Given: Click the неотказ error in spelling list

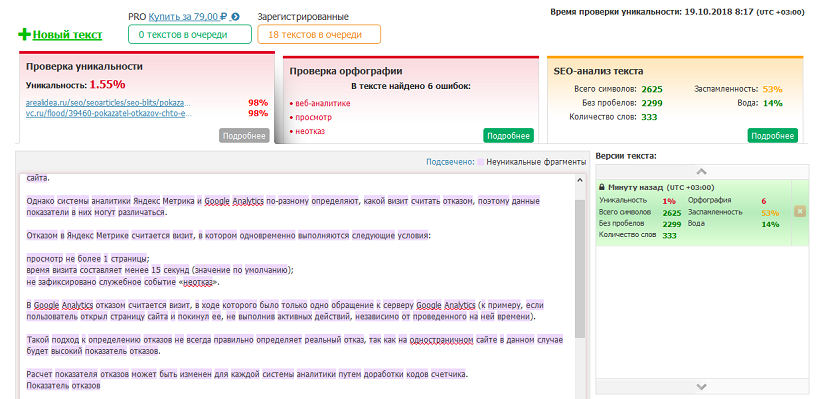Looking at the screenshot, I should (310, 131).
